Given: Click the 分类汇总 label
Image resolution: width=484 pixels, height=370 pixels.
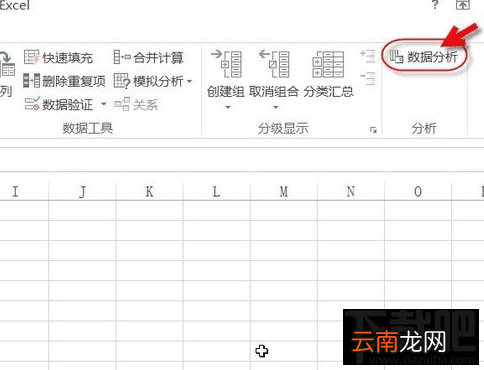Looking at the screenshot, I should (x=328, y=91).
